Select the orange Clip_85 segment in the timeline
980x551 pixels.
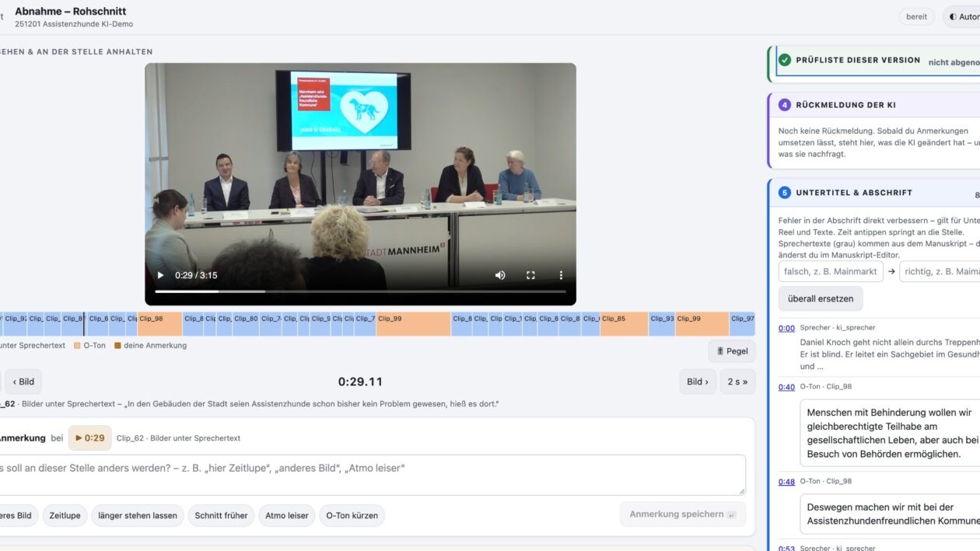(624, 324)
